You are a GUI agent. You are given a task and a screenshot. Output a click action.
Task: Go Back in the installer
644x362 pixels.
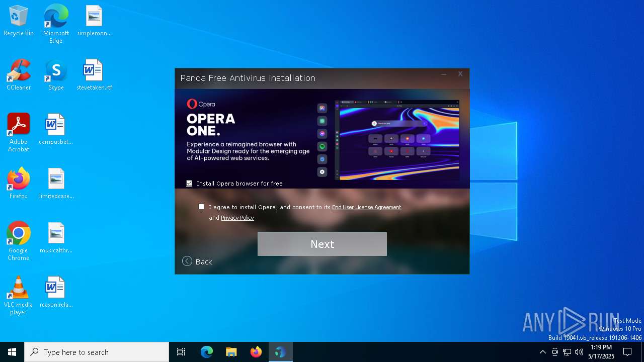[197, 261]
